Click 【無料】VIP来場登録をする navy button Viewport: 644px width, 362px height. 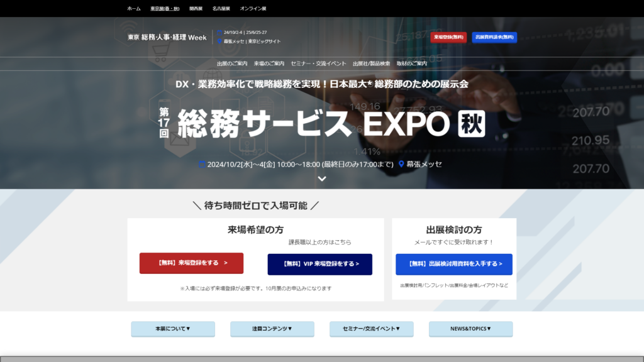(320, 265)
